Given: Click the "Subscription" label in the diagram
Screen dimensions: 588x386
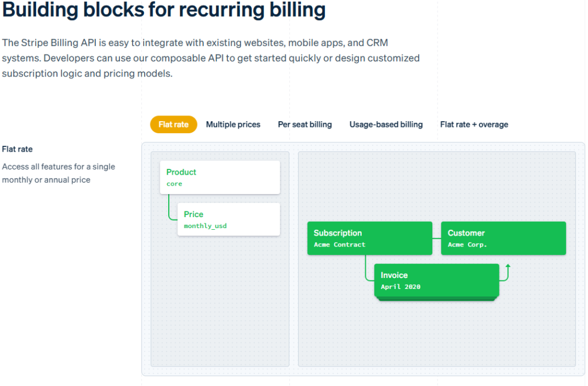Looking at the screenshot, I should point(338,233).
